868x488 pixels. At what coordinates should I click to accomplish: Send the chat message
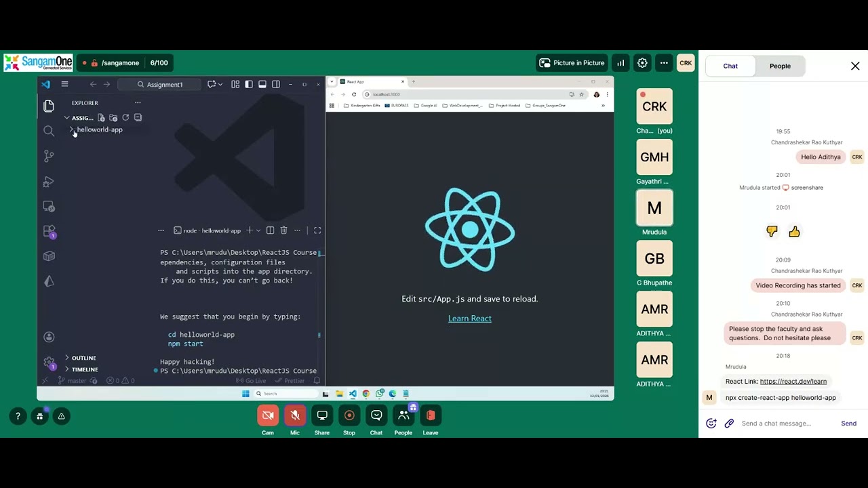[x=849, y=424]
